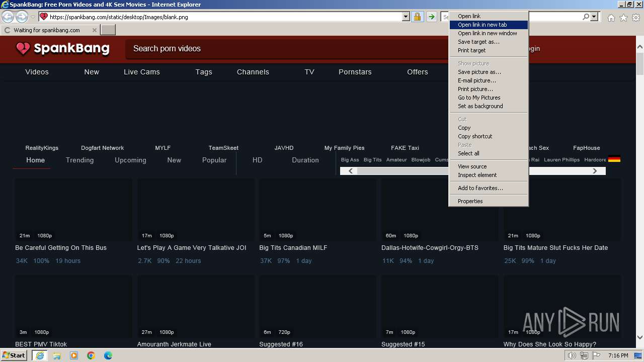
Task: Open the Channels navigation link
Action: tap(253, 72)
